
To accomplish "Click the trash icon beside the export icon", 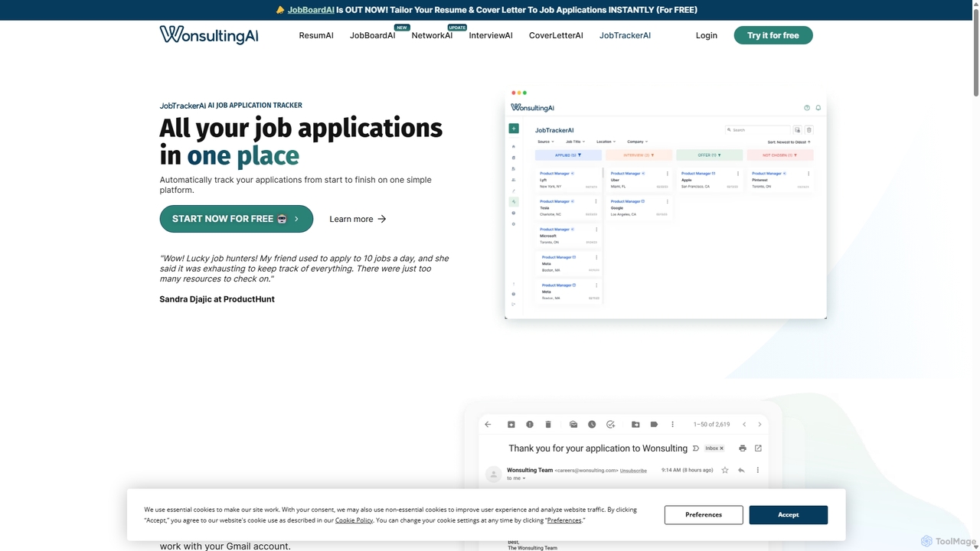I will 808,130.
